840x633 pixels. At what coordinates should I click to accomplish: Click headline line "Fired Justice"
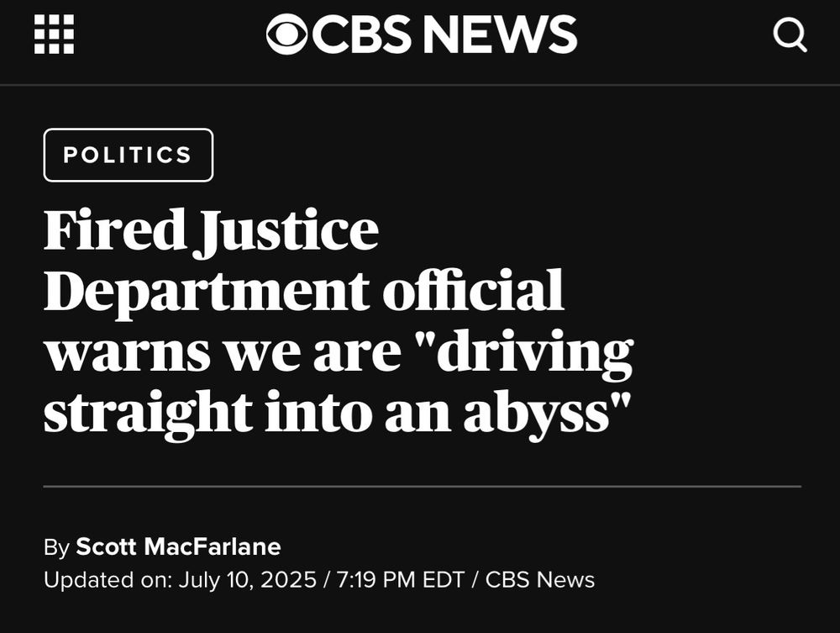point(211,230)
